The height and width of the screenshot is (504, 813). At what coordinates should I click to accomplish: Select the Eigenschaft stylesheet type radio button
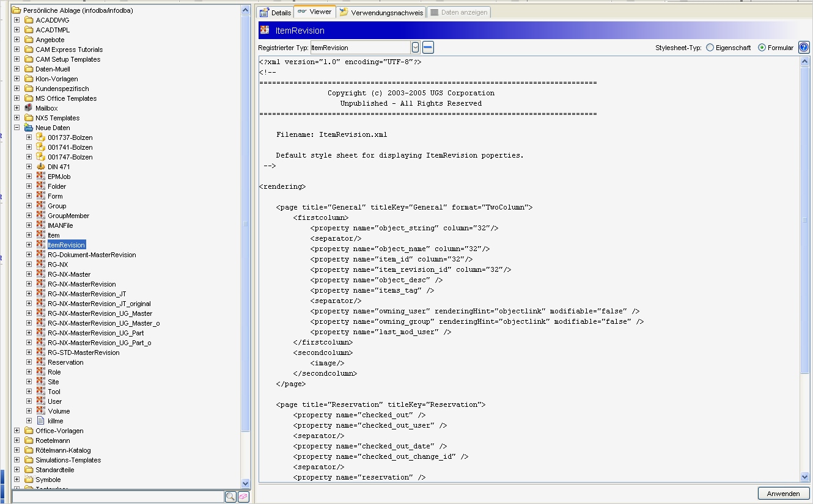tap(710, 48)
